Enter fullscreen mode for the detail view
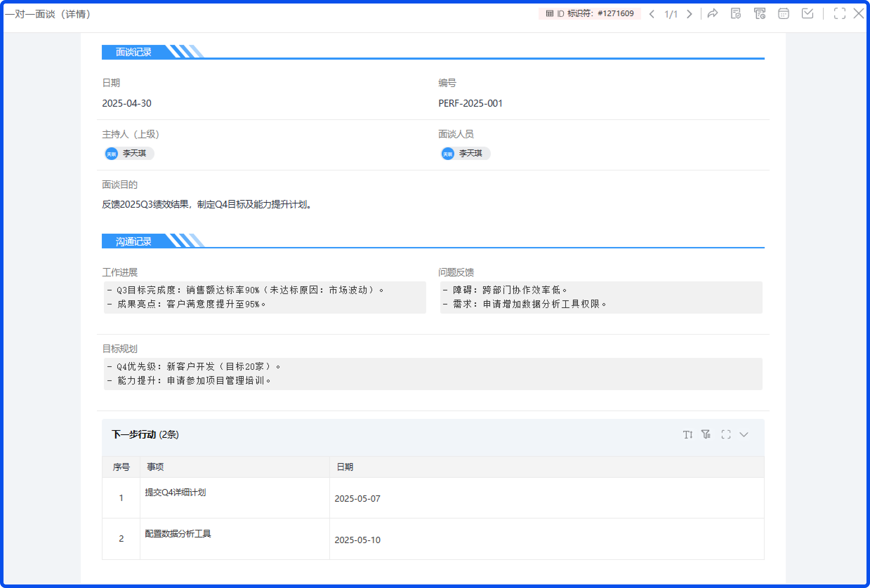 [x=840, y=14]
